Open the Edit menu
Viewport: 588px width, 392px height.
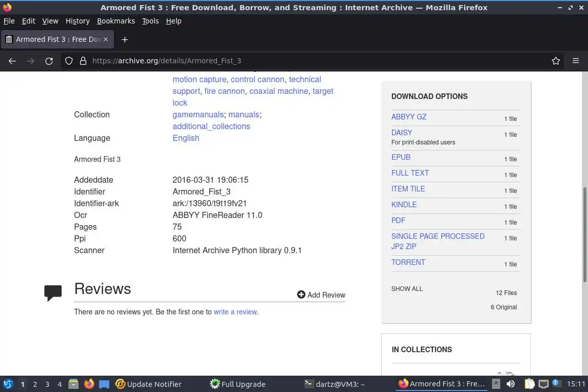point(29,21)
